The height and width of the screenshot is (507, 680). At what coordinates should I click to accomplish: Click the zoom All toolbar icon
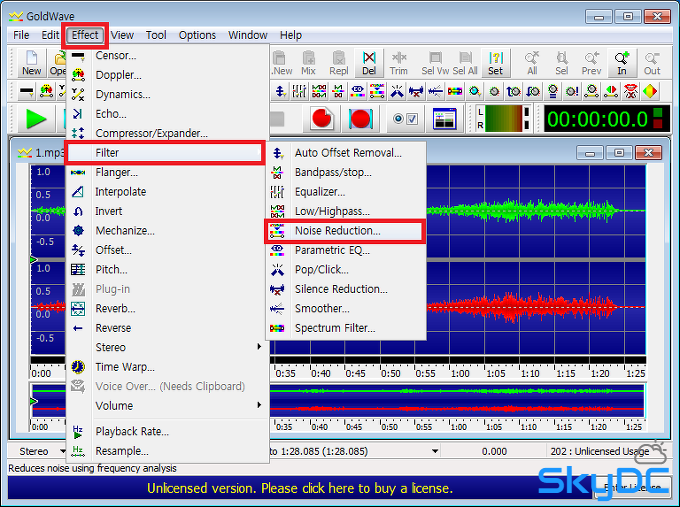[532, 63]
